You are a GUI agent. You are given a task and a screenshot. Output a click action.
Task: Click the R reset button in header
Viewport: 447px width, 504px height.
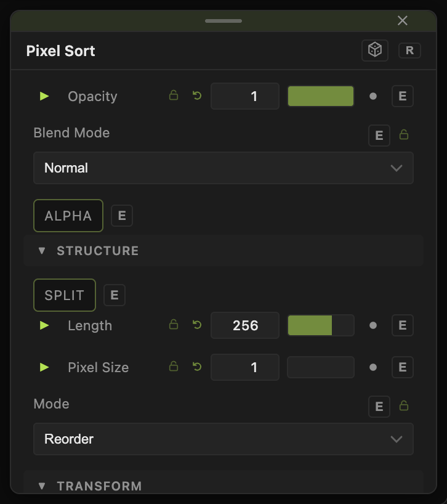coord(409,51)
